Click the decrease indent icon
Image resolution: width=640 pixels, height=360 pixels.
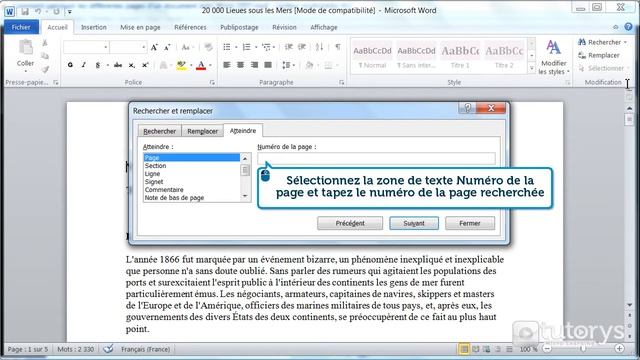[289, 47]
